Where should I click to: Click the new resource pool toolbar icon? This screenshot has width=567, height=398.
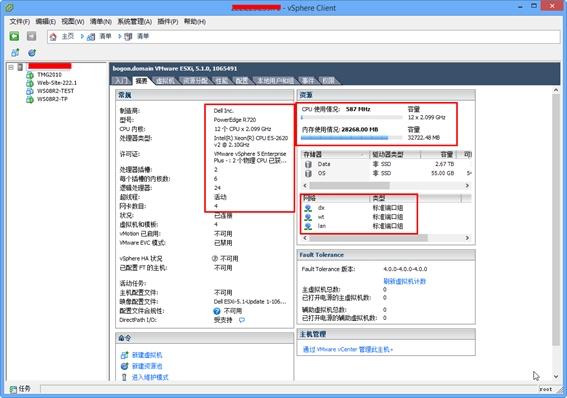pos(32,53)
